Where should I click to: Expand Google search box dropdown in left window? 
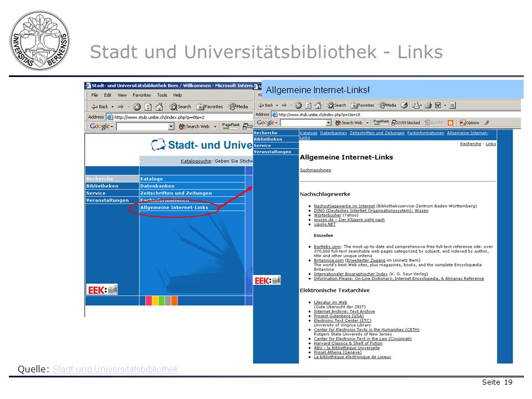[x=171, y=126]
